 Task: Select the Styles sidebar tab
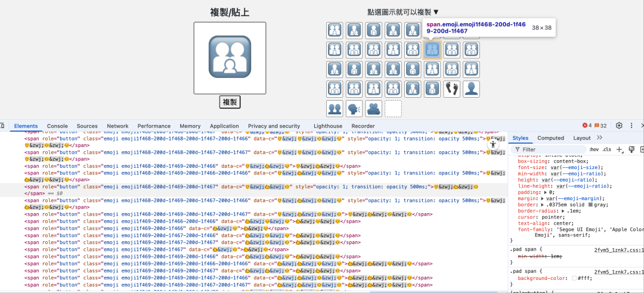521,138
